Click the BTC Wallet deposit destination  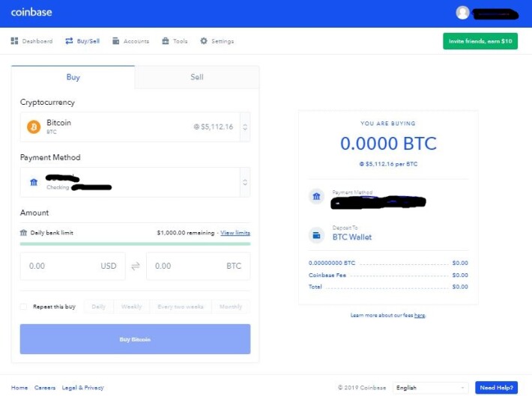tap(352, 237)
